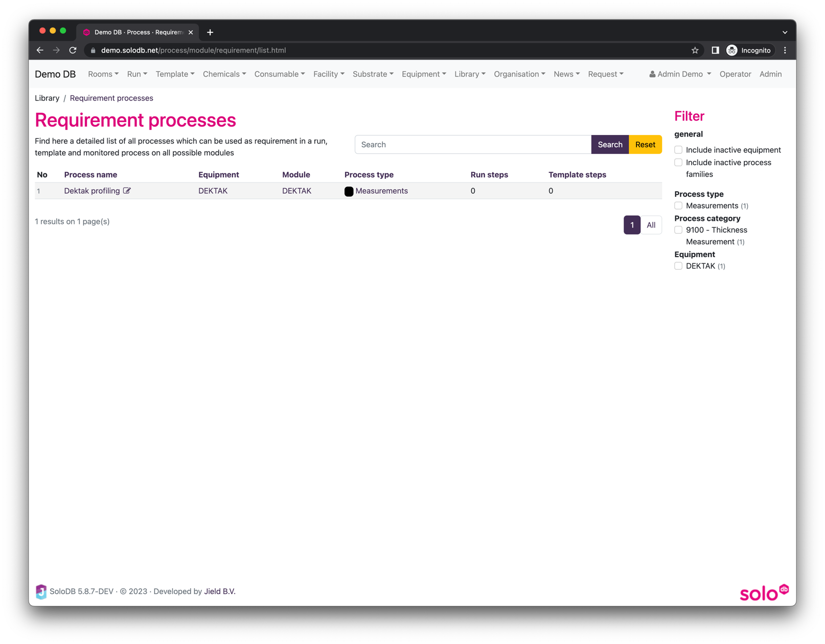
Task: Expand the Admin Demo user menu
Action: [x=680, y=74]
